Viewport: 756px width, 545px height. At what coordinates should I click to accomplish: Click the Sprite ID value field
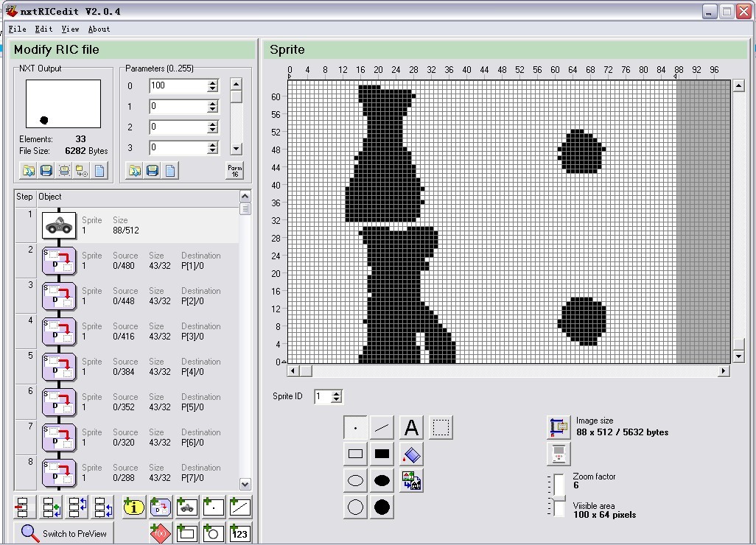[323, 396]
